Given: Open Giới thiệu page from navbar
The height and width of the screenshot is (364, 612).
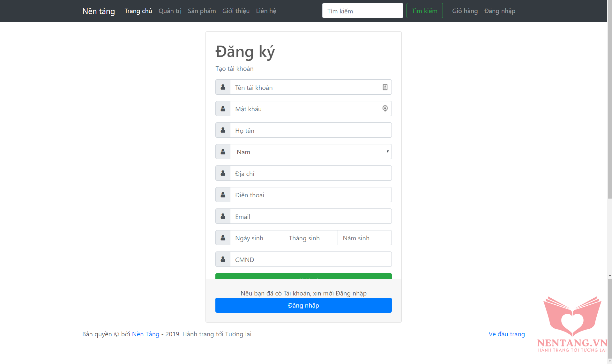Looking at the screenshot, I should (x=236, y=11).
